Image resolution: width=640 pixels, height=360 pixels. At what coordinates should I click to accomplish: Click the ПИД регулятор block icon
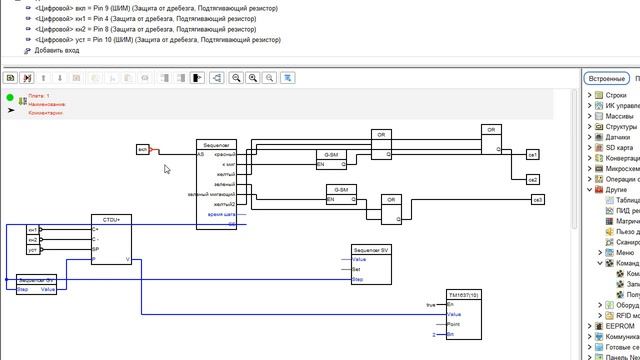point(609,211)
